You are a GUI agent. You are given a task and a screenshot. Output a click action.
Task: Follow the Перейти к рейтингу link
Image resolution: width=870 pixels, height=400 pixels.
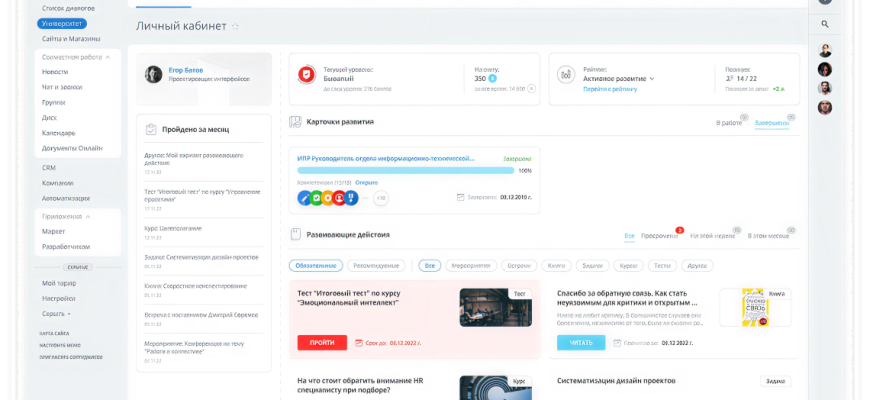(x=610, y=89)
